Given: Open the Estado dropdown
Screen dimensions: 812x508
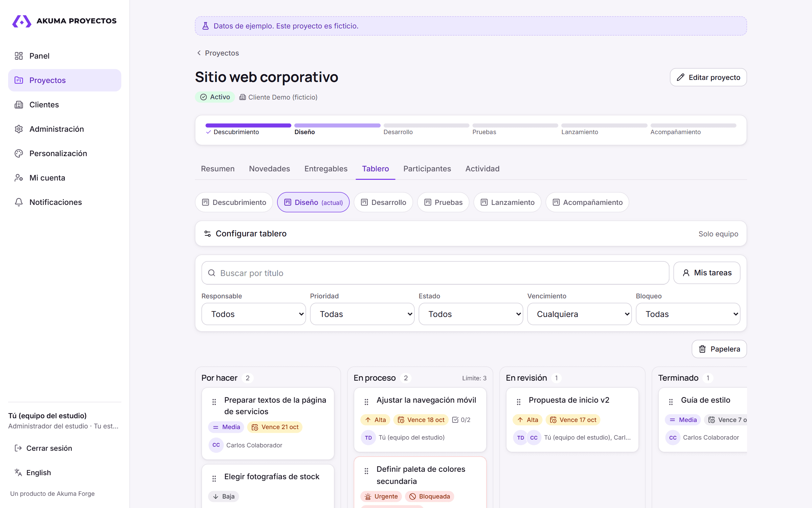Looking at the screenshot, I should [x=471, y=314].
